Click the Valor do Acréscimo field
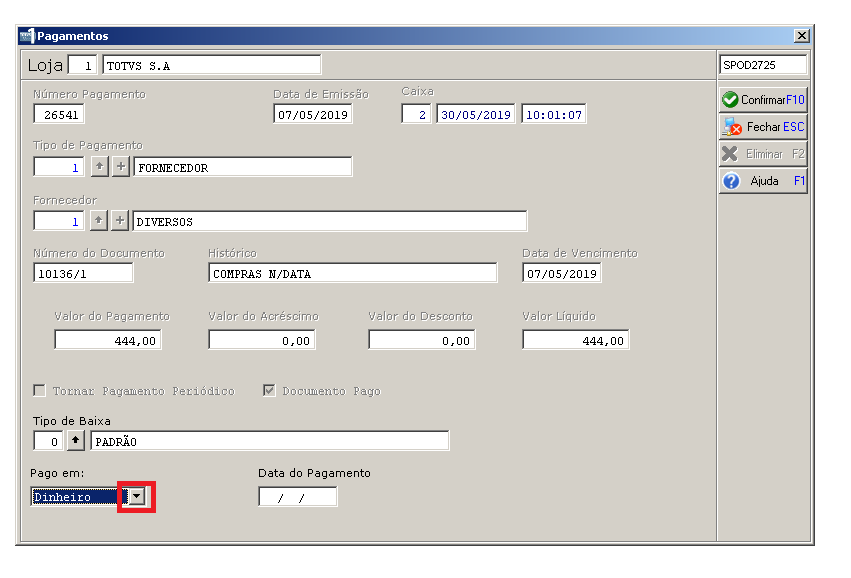The height and width of the screenshot is (578, 851). point(262,340)
